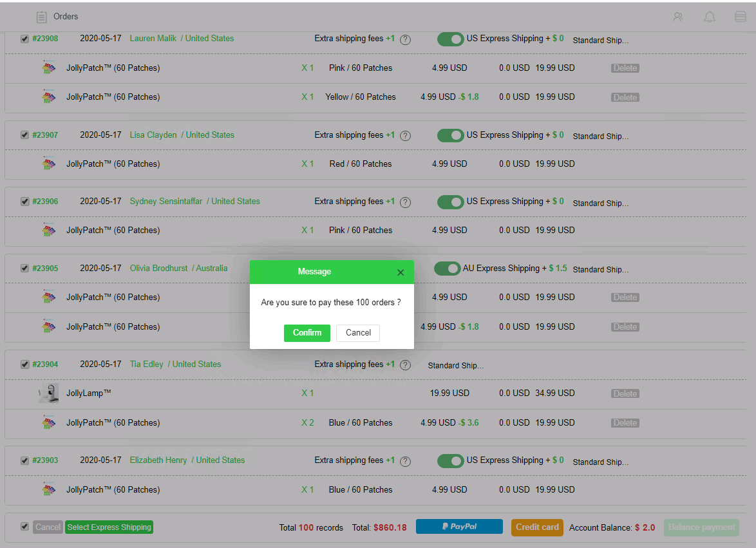The image size is (756, 548).
Task: Close the Message dialog with X
Action: click(x=400, y=272)
